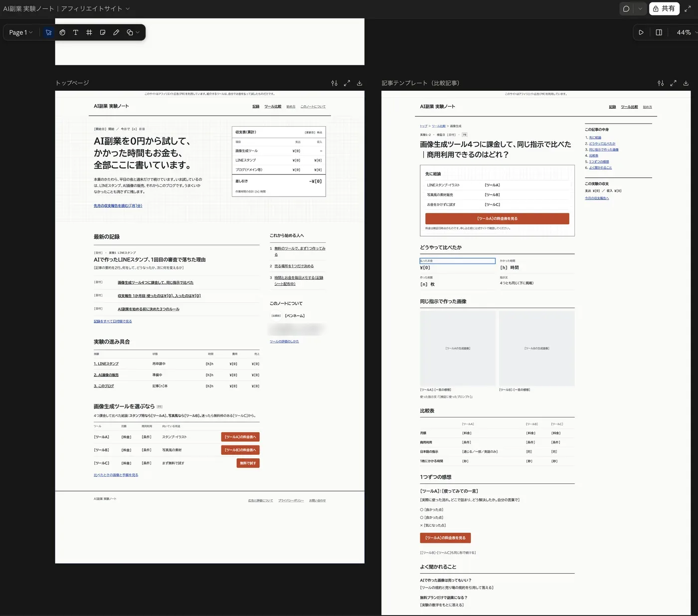Expand the 記事テンプレート frame to fullscreen
Screen dimensions: 698x616
coord(673,83)
